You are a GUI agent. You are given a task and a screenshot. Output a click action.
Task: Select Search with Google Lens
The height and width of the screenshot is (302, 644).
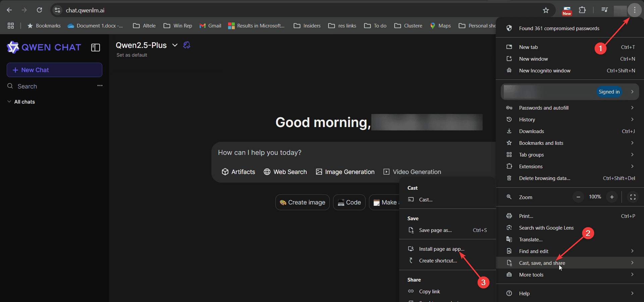pyautogui.click(x=570, y=228)
